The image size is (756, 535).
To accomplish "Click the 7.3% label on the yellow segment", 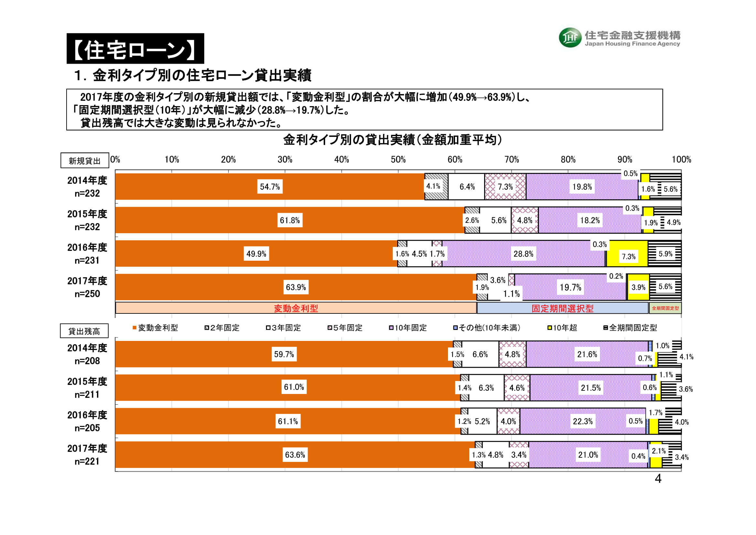I will tap(628, 257).
